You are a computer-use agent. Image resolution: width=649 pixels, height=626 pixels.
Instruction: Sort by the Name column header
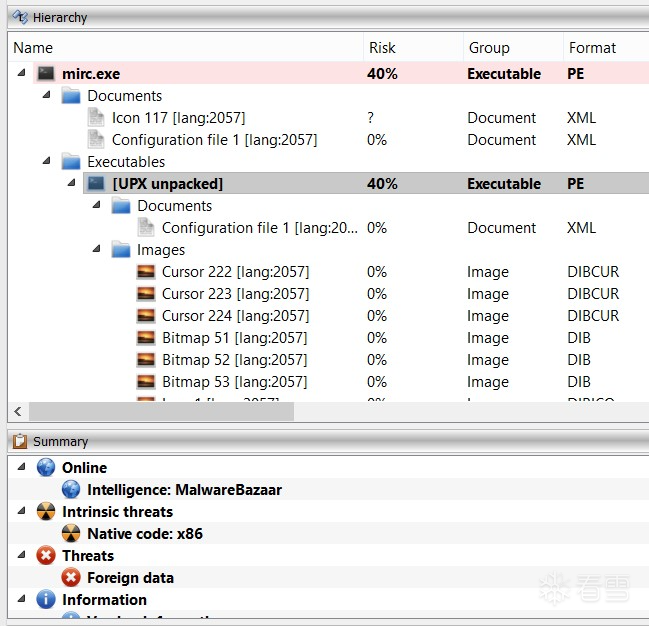[x=186, y=48]
